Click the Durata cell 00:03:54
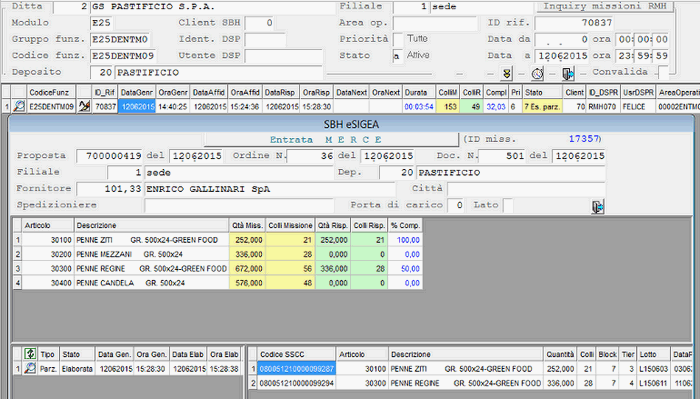 (x=419, y=107)
